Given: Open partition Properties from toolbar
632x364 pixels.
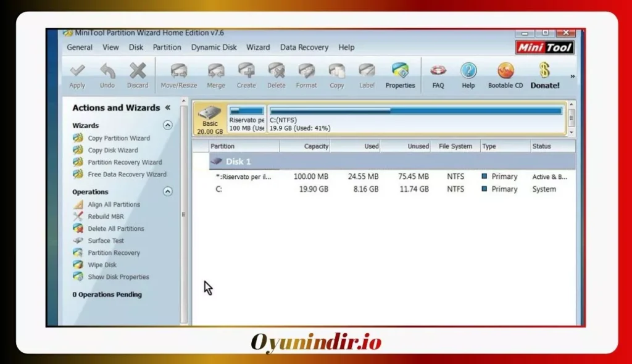Looking at the screenshot, I should [400, 76].
